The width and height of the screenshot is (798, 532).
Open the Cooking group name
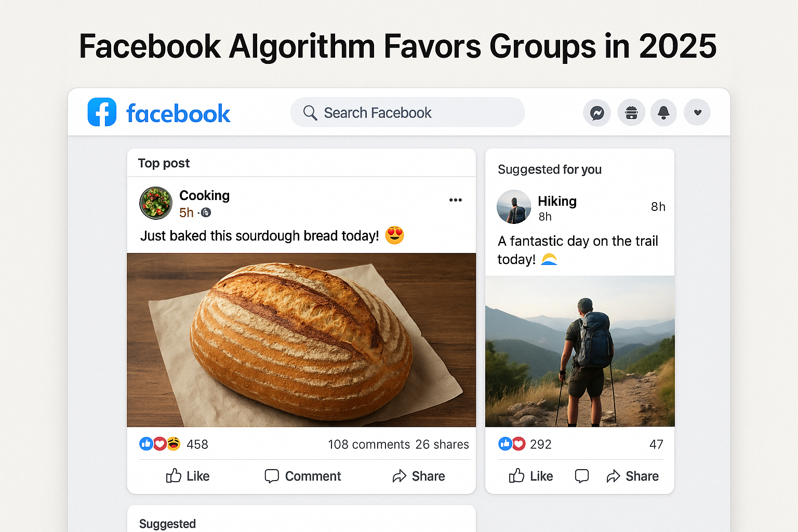[204, 195]
